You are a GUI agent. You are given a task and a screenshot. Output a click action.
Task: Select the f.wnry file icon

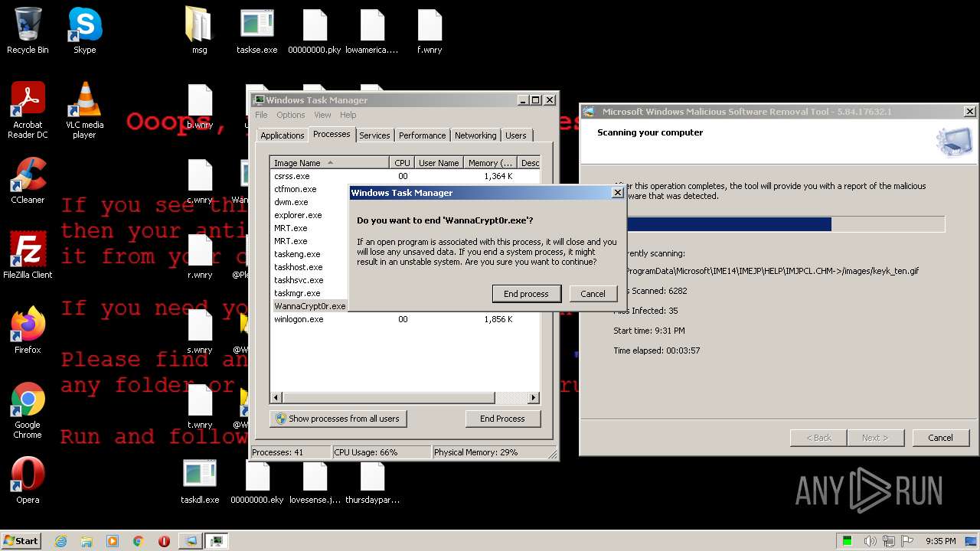click(x=430, y=31)
